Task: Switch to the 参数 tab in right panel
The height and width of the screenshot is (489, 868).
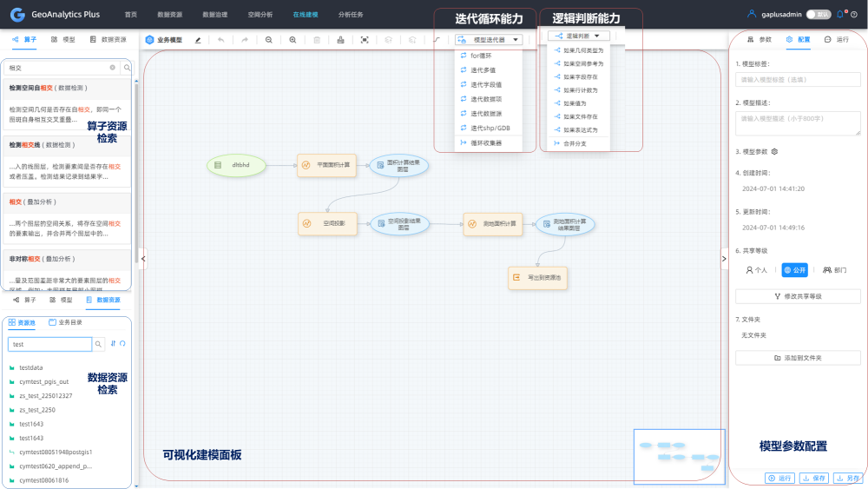Action: click(x=759, y=39)
